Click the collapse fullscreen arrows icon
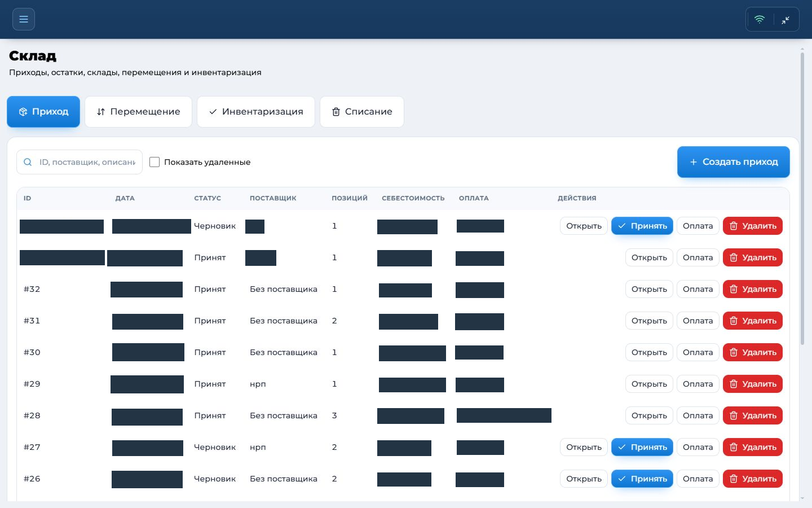This screenshot has height=508, width=812. 785,20
